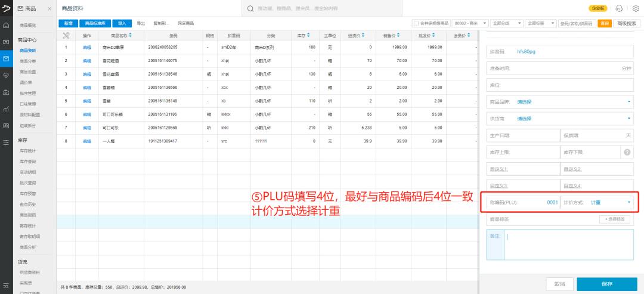Select the 商品 box icon in left rail

(6, 58)
